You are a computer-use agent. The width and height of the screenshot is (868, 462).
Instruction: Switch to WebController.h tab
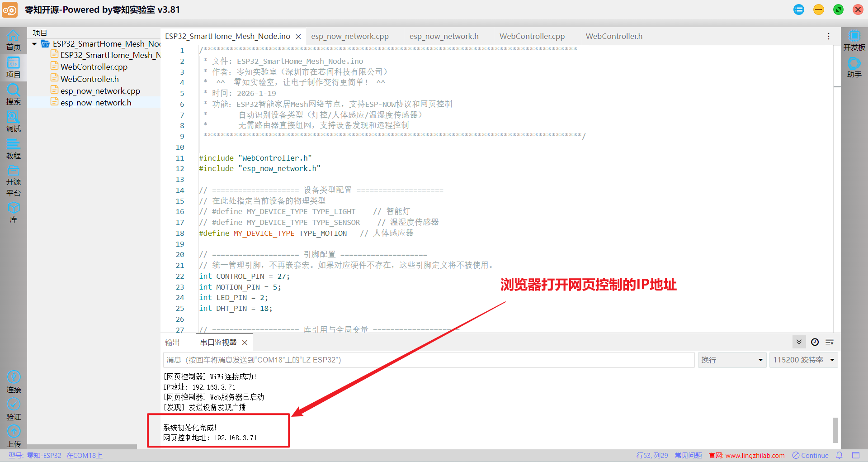614,36
